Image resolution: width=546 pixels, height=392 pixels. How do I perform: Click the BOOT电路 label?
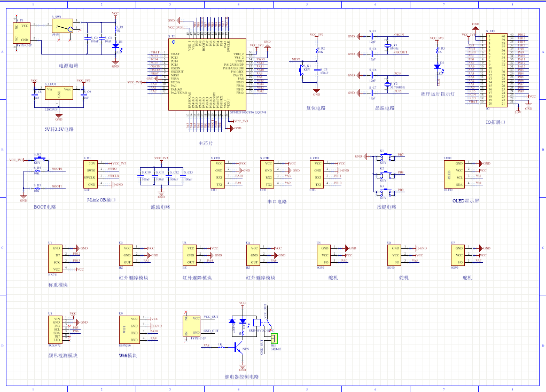[x=44, y=207]
